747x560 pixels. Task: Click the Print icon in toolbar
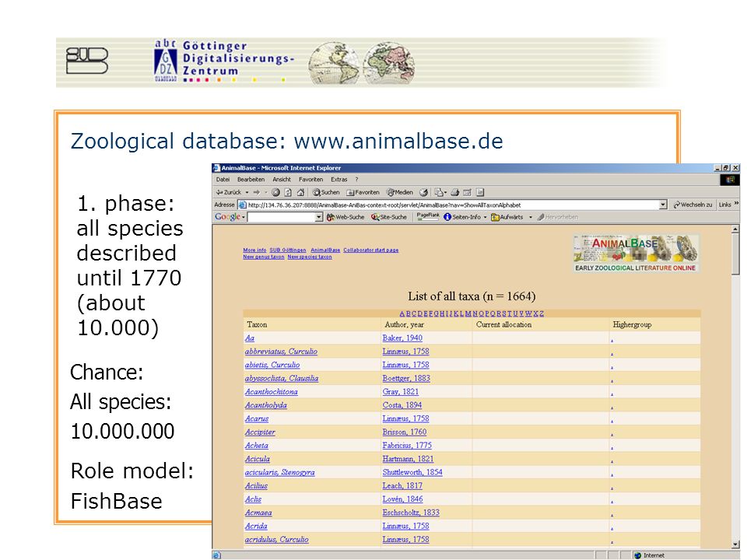pyautogui.click(x=455, y=192)
